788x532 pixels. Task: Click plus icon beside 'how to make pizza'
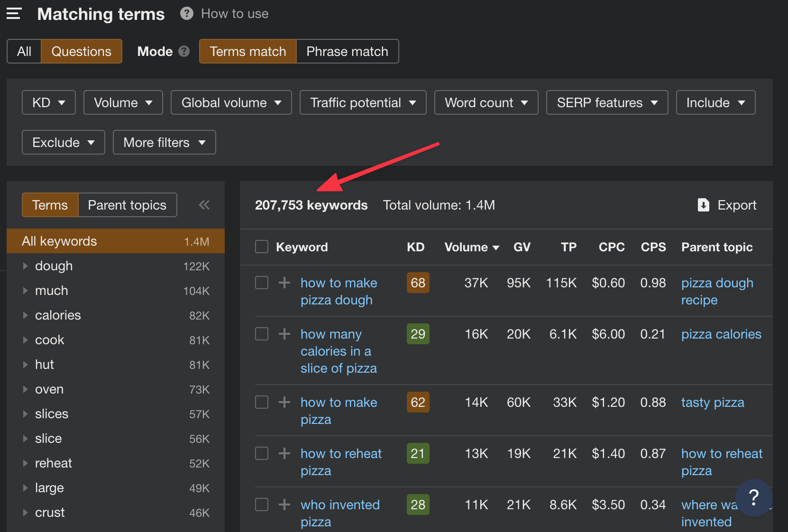click(284, 402)
